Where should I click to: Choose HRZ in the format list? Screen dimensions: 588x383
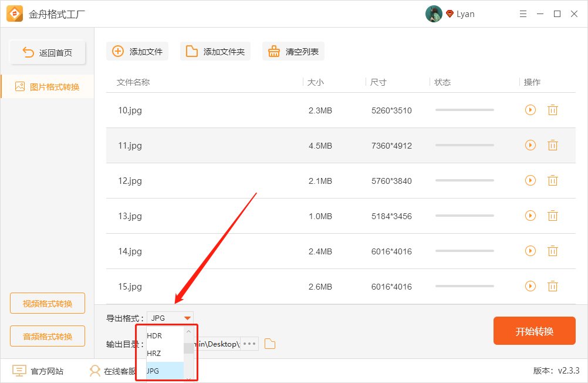[x=165, y=354]
